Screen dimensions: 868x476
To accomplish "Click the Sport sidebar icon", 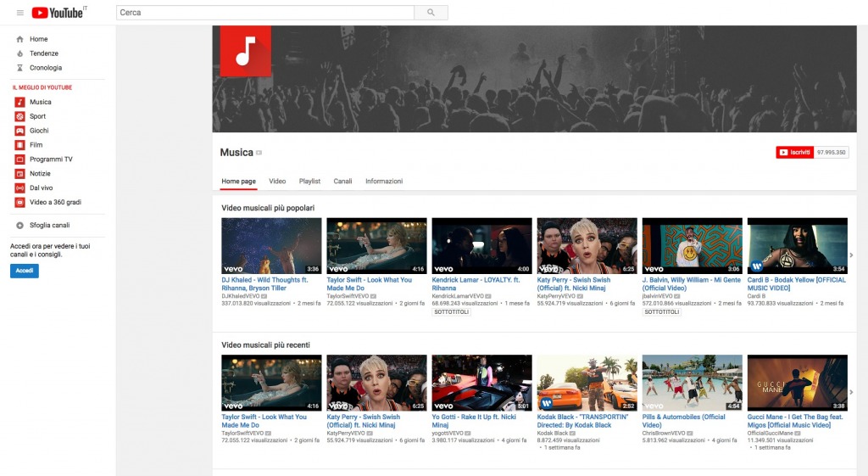I will tap(20, 116).
